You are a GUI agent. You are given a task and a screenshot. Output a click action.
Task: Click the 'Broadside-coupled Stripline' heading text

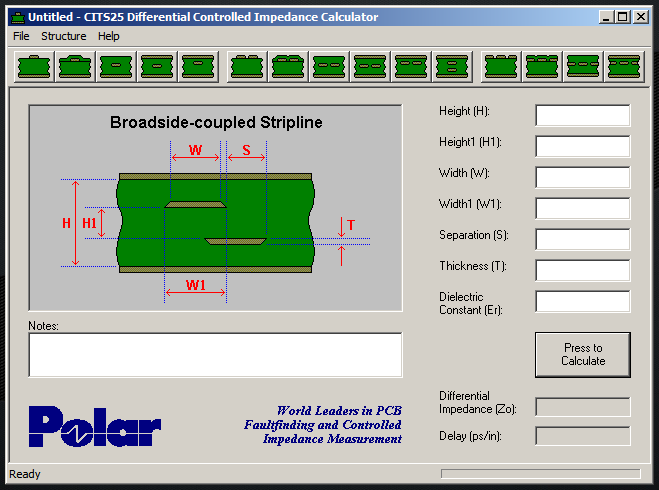coord(216,122)
